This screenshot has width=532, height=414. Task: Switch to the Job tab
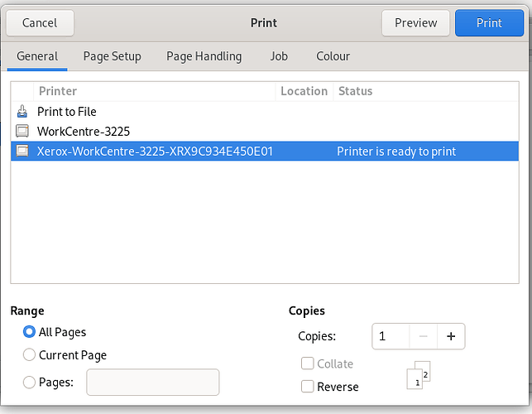tap(279, 56)
